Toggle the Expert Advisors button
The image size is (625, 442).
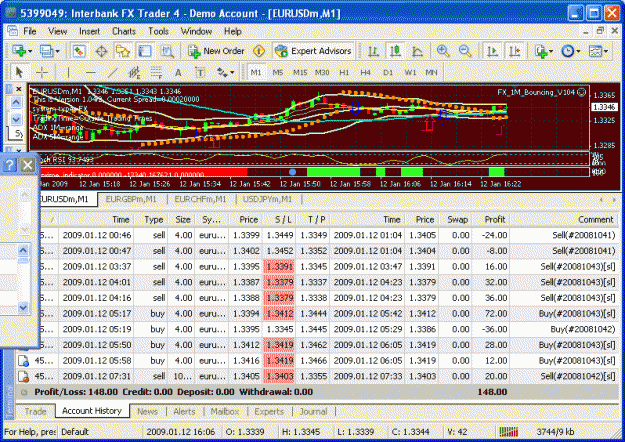point(313,51)
